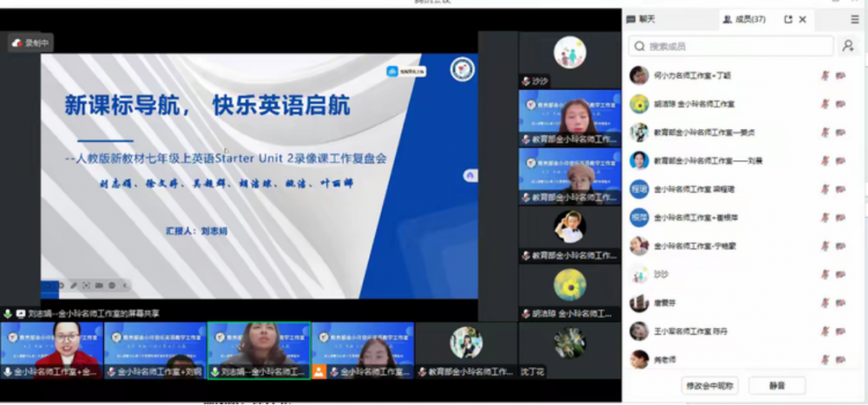Open the child-photo avatar tile in the side strip
The image size is (868, 405).
click(x=569, y=233)
